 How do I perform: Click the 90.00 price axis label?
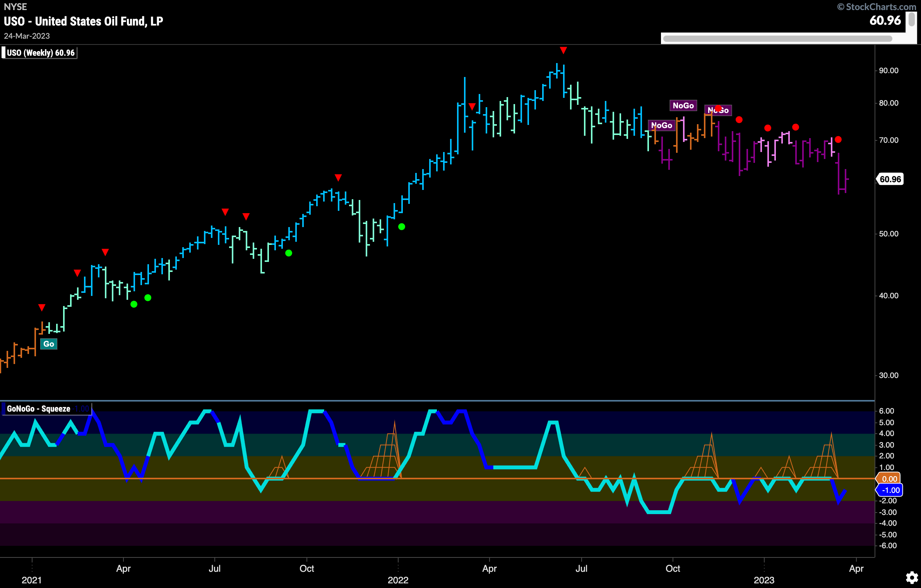click(x=888, y=71)
